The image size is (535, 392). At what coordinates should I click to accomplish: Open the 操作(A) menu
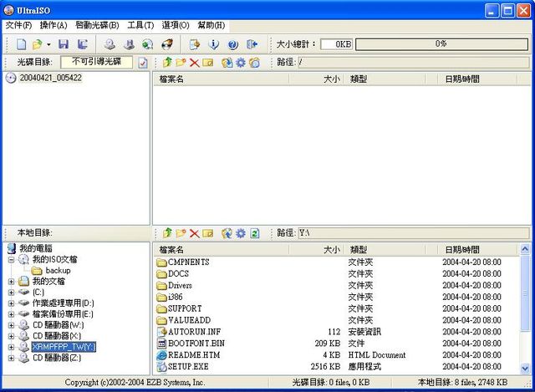coord(53,25)
